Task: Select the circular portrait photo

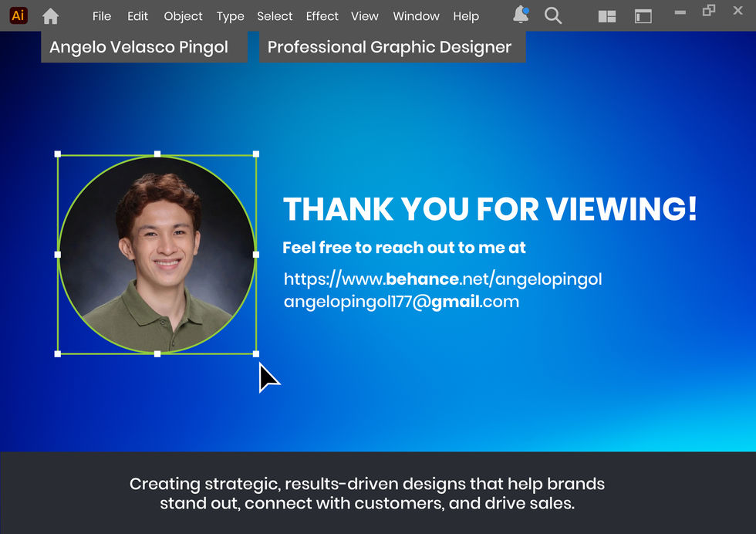Action: (157, 254)
